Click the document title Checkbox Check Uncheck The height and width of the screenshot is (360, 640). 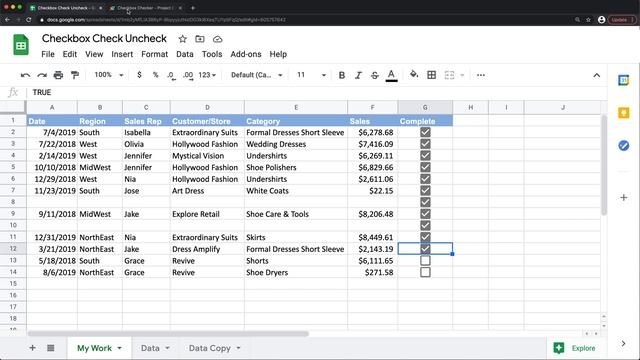(104, 38)
